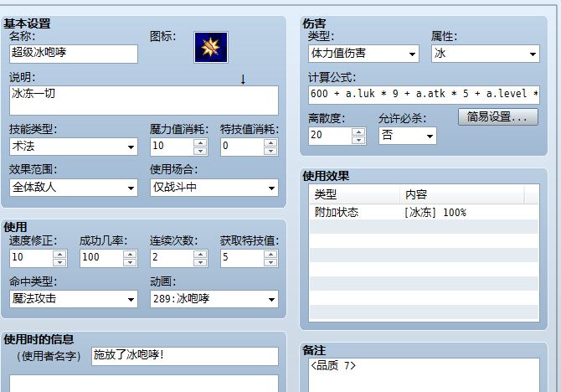Open the 属性 dropdown showing 冰
Image resolution: width=561 pixels, height=392 pixels.
[x=486, y=54]
